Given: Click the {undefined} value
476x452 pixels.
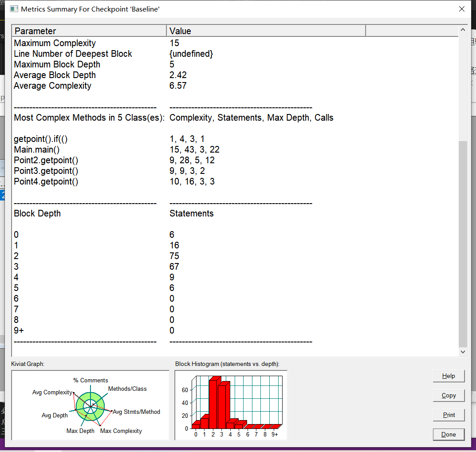Looking at the screenshot, I should [191, 54].
